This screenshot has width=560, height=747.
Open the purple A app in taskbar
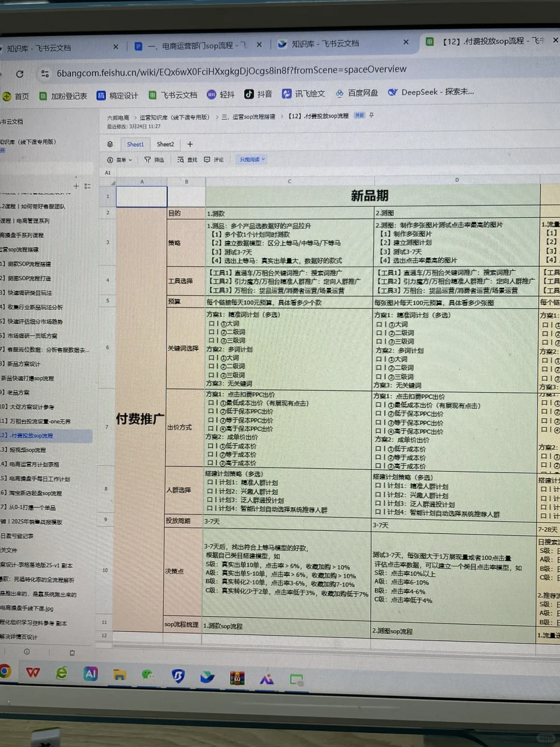(x=267, y=679)
